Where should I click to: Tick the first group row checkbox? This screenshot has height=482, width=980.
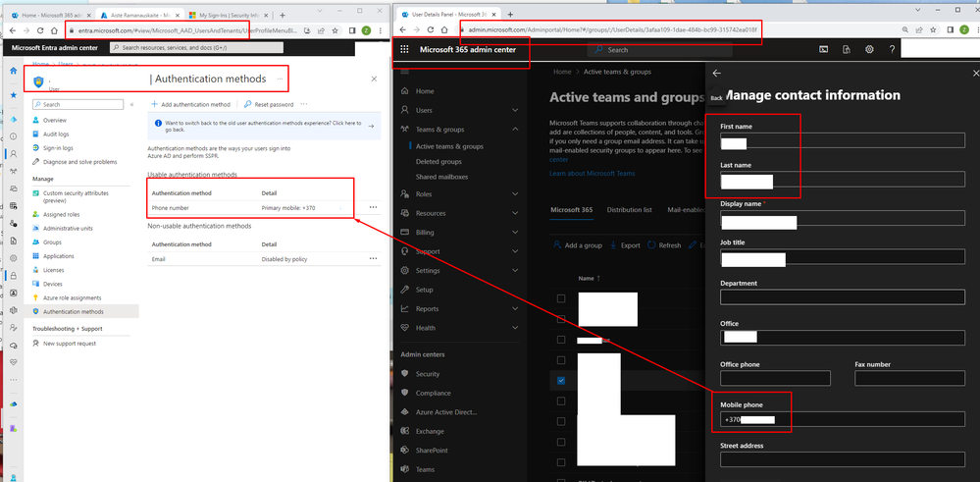coord(560,298)
